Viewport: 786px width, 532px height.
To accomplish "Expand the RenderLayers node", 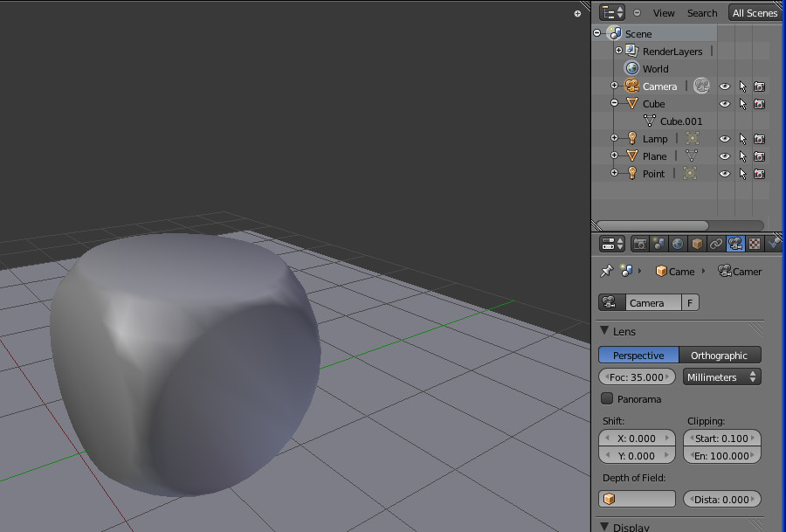I will click(618, 50).
